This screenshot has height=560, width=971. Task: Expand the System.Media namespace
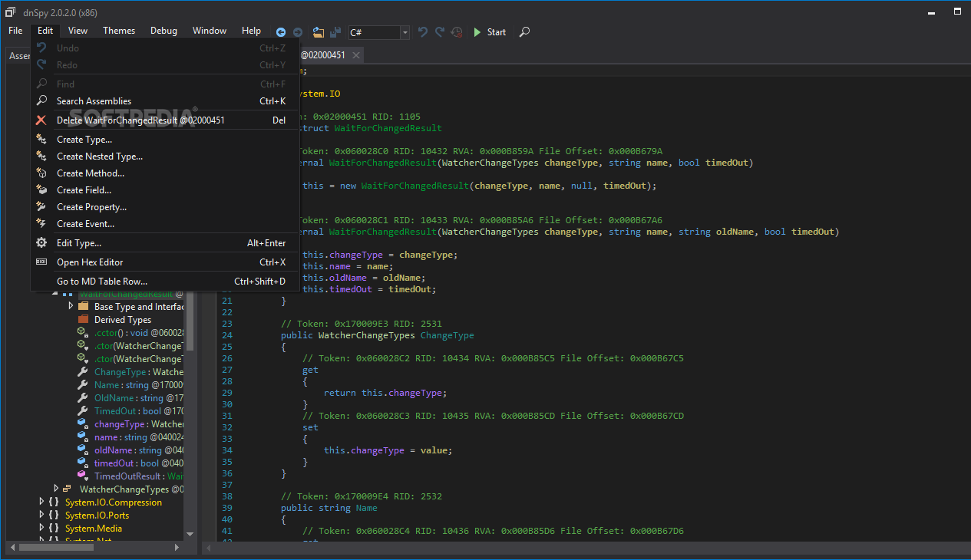(41, 529)
